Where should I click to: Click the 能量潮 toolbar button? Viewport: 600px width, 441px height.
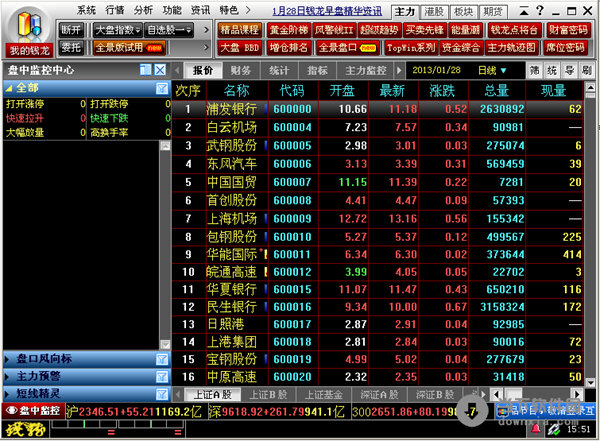(x=465, y=30)
